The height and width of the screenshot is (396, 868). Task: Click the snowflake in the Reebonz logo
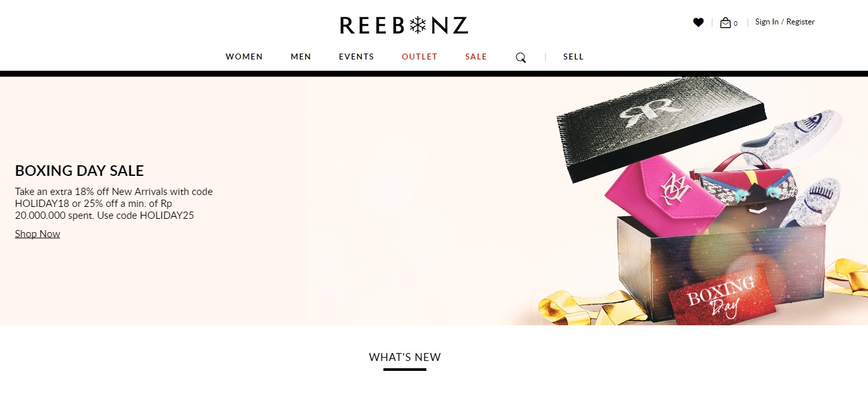418,25
